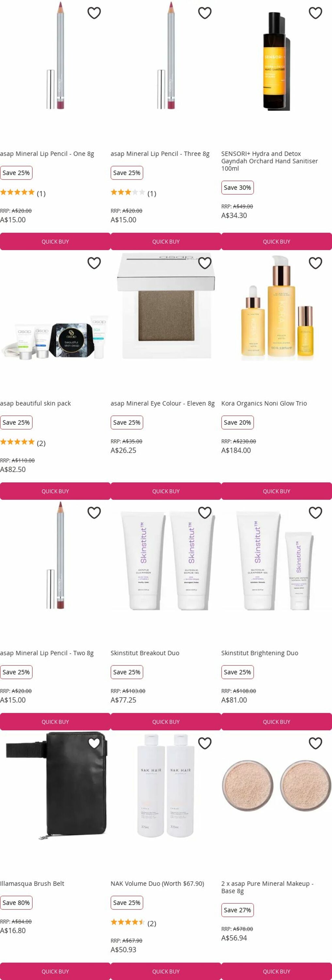Viewport: 332px width, 980px height.
Task: Quick buy the Skinstitut Breakout Duo
Action: pyautogui.click(x=166, y=722)
